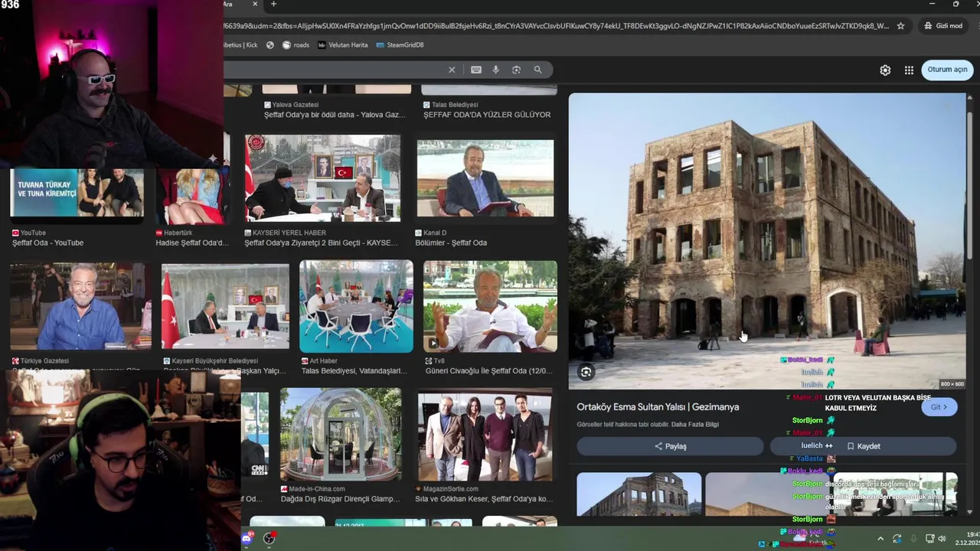Open search by image (Lens) icon

tap(516, 70)
